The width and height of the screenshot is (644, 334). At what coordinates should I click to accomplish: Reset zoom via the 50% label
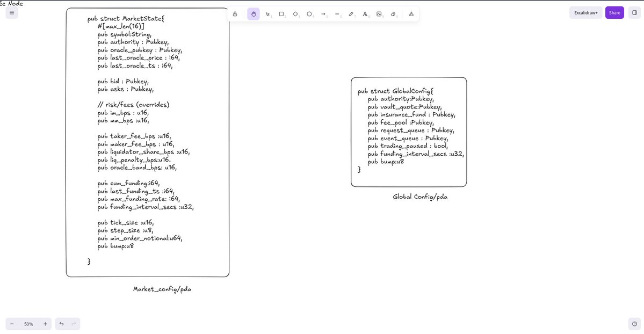[x=28, y=324]
